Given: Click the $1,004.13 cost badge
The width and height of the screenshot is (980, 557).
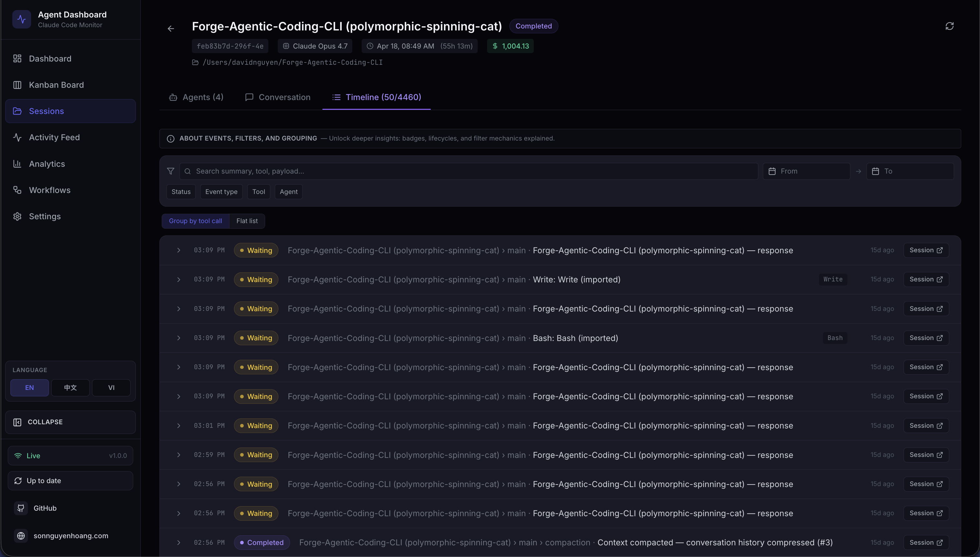Looking at the screenshot, I should 510,46.
